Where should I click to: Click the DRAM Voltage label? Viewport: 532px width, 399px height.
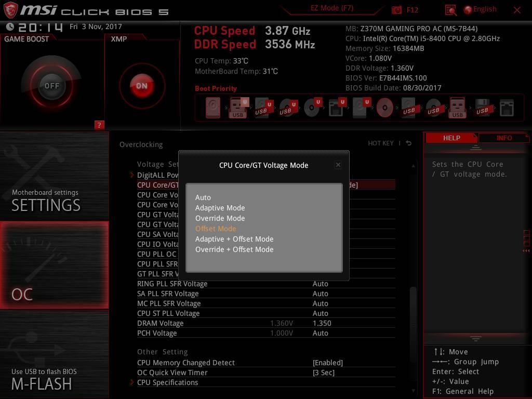coord(160,323)
